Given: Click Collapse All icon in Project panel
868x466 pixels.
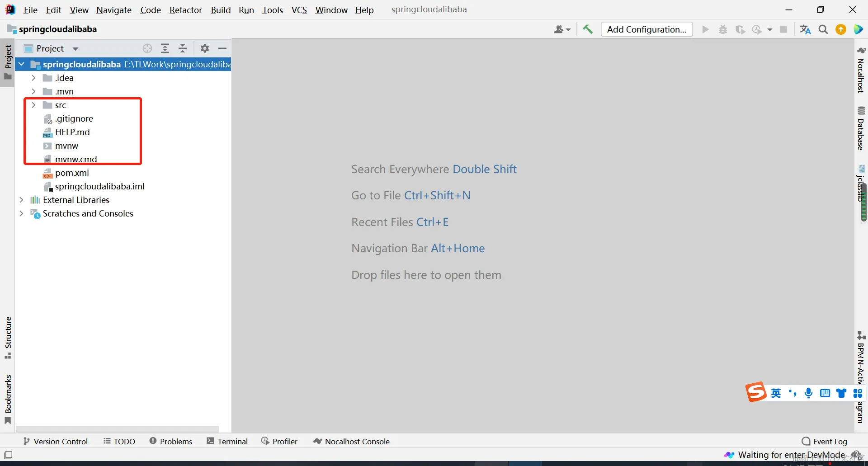Looking at the screenshot, I should (183, 48).
